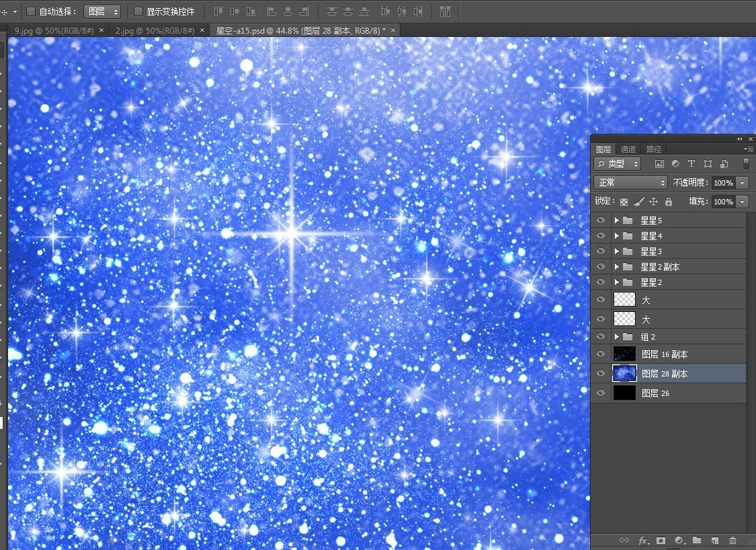Click the align top edges icon
Screen dimensions: 756x550
[218, 11]
